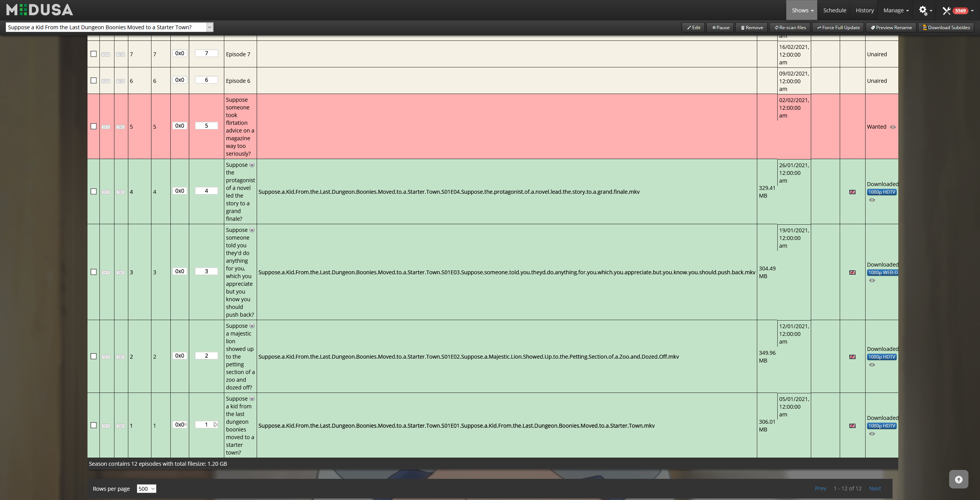Click the Re-scan files button
980x500 pixels.
click(x=790, y=27)
